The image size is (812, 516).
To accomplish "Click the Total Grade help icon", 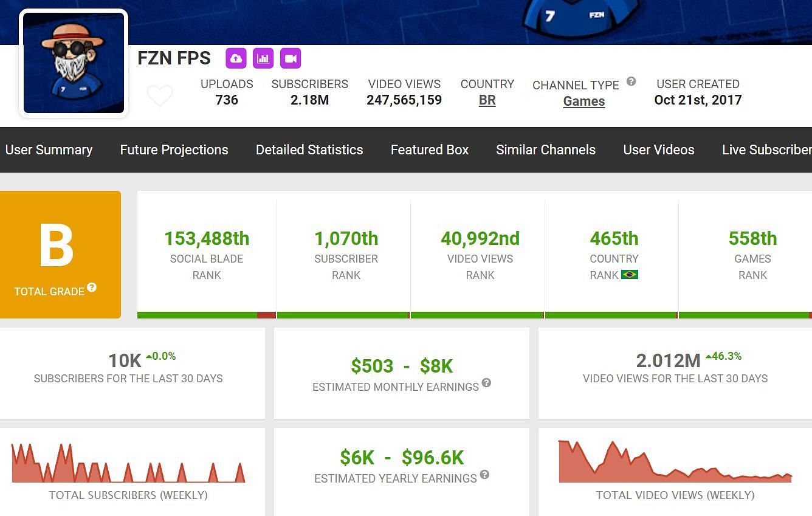I will pos(92,287).
